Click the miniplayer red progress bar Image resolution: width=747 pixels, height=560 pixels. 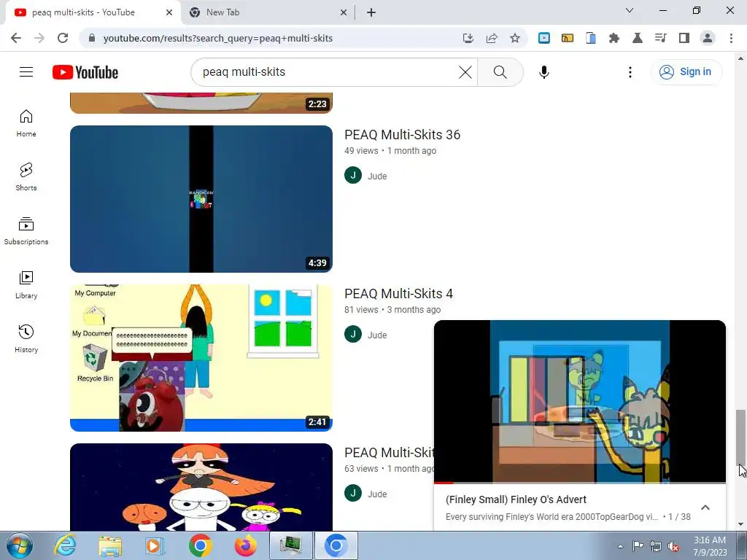[x=444, y=483]
